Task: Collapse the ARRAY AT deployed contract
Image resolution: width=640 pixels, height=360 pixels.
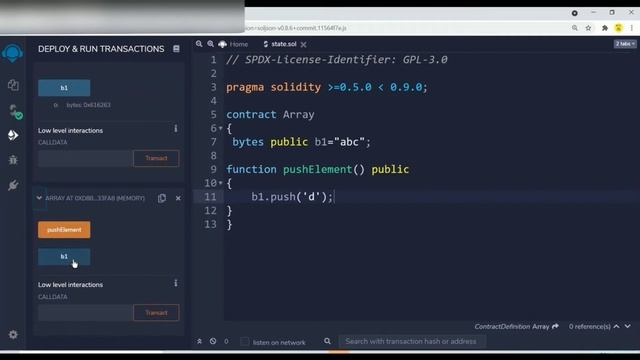Action: (39, 198)
